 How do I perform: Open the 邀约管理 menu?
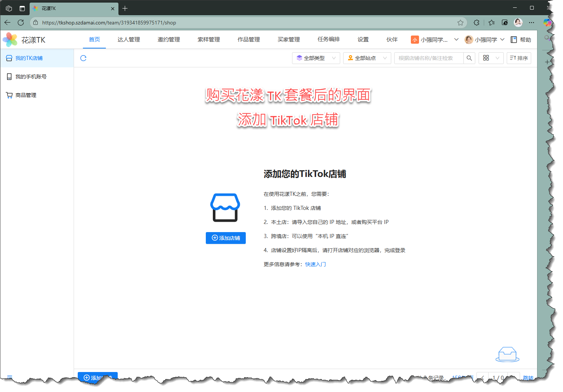pos(169,39)
